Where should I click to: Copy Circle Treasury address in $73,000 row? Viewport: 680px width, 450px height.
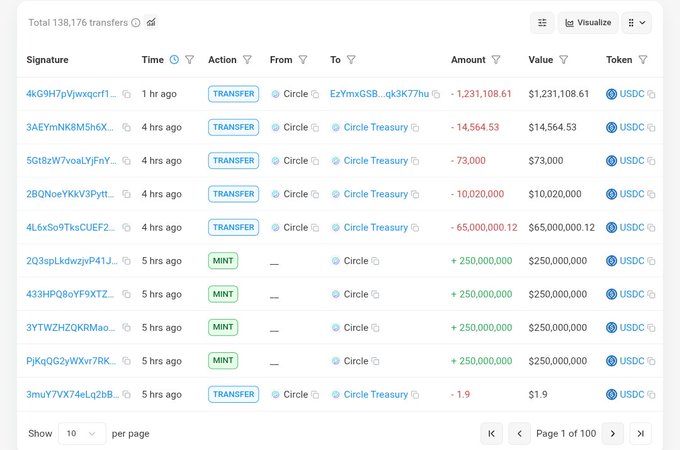click(x=415, y=161)
